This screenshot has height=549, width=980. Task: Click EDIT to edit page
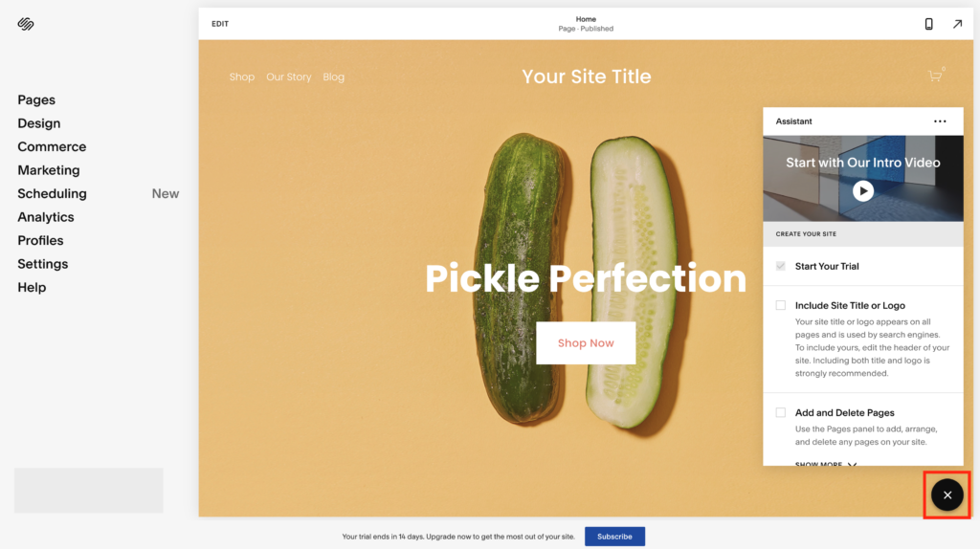[x=220, y=24]
